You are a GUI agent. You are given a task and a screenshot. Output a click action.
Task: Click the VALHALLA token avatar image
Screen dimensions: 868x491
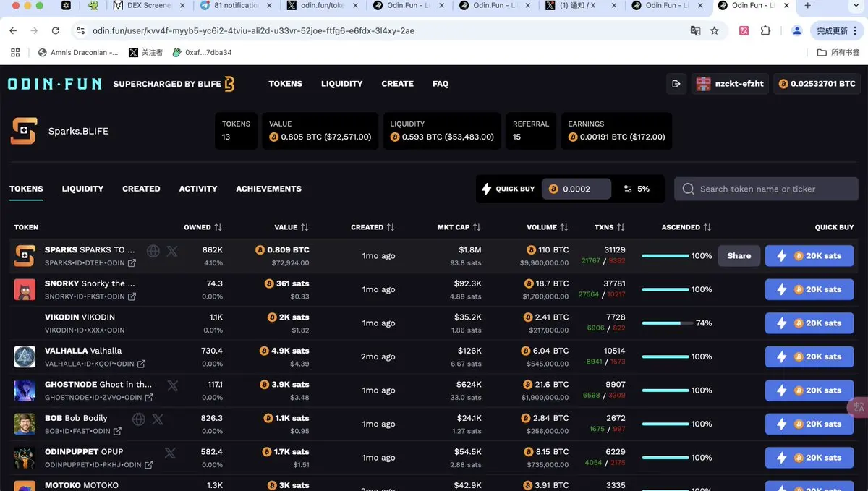click(25, 356)
